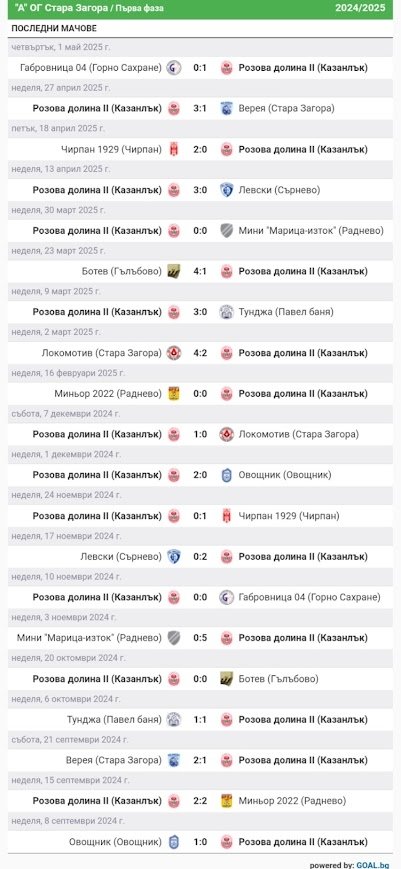Open the 0:1 score on 1 май 2025
The image size is (401, 869).
[200, 68]
